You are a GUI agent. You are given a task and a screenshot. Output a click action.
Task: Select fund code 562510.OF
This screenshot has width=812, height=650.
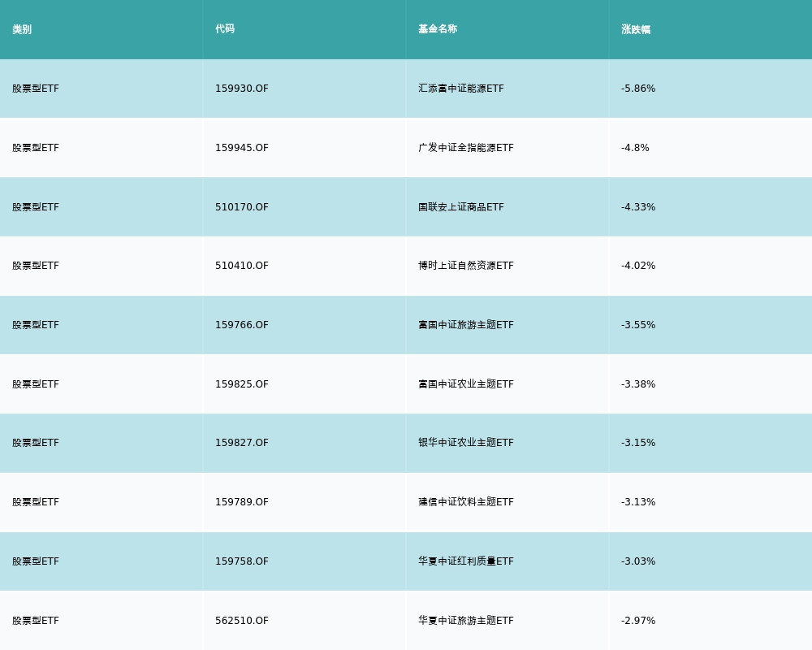click(x=242, y=621)
